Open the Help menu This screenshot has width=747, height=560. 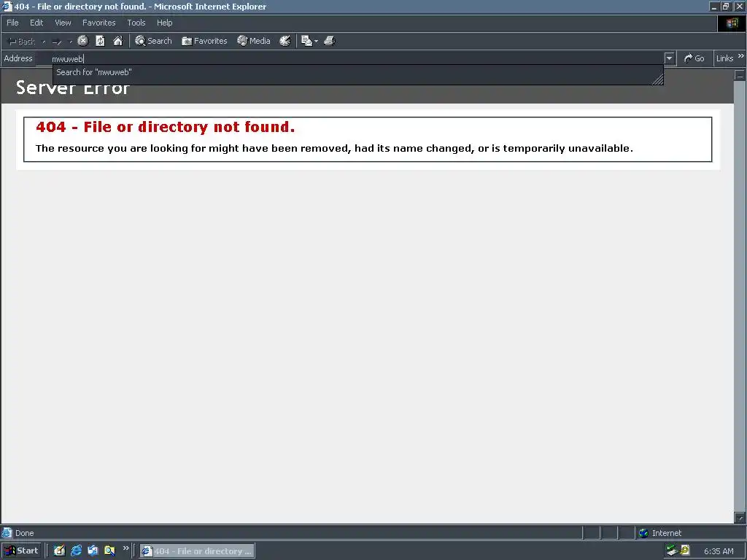[x=164, y=23]
